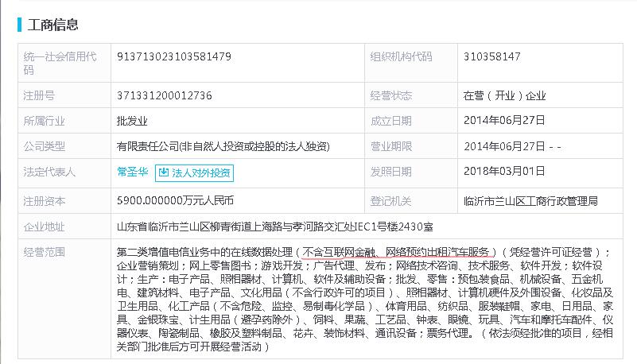Click the company address in 企业地址 row
The height and width of the screenshot is (364, 637).
tap(274, 227)
